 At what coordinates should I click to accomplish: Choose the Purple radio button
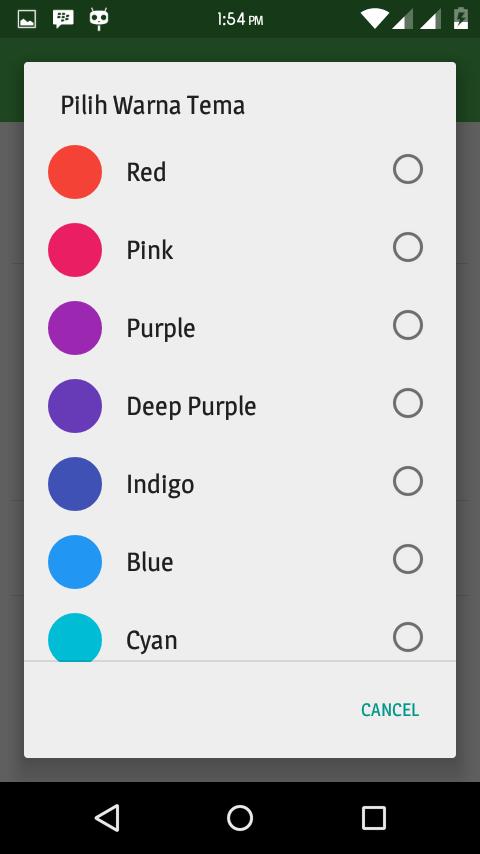click(408, 325)
